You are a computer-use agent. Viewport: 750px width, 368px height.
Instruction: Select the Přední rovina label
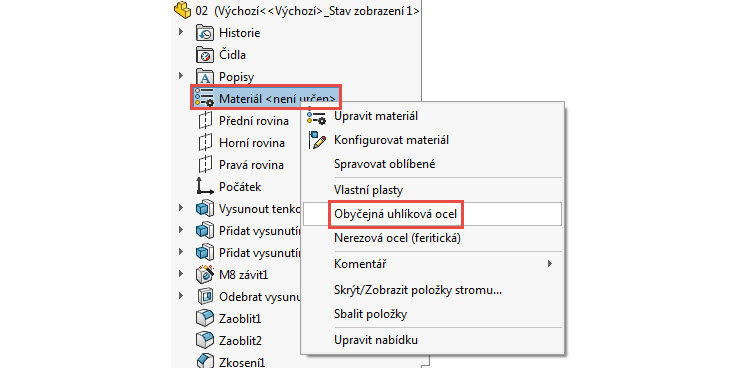(x=254, y=121)
